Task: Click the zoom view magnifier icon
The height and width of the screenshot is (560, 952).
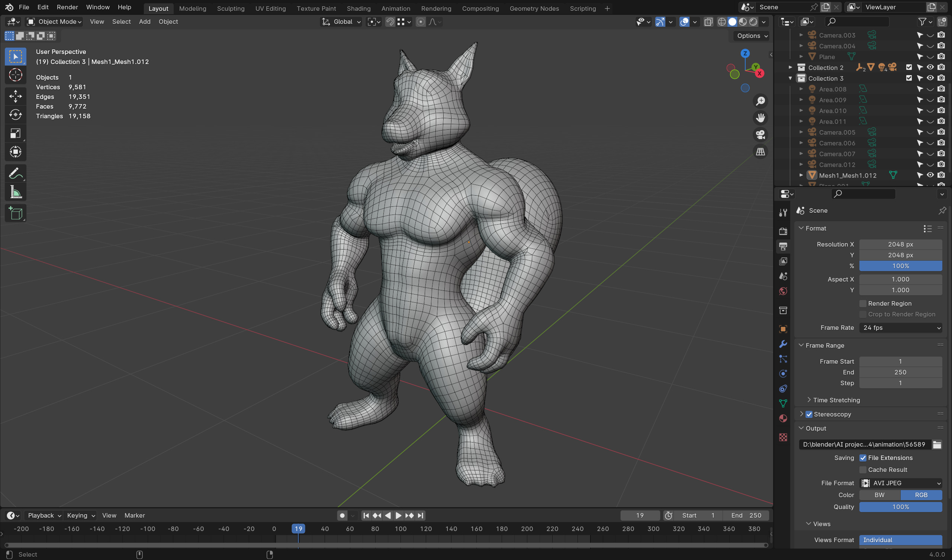Action: (x=760, y=101)
